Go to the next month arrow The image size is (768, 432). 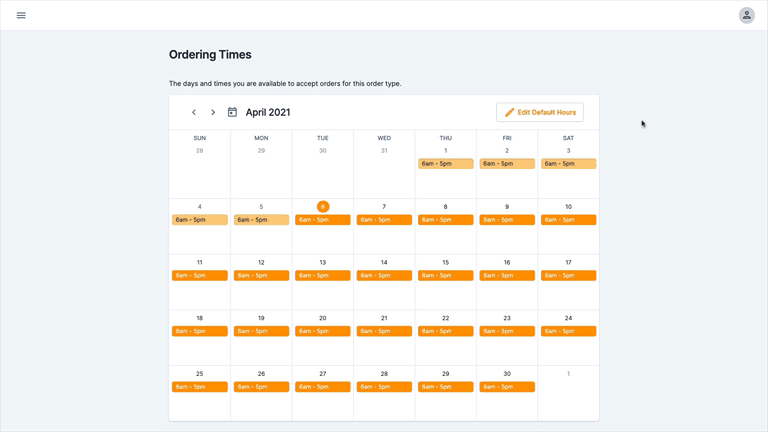[x=213, y=112]
